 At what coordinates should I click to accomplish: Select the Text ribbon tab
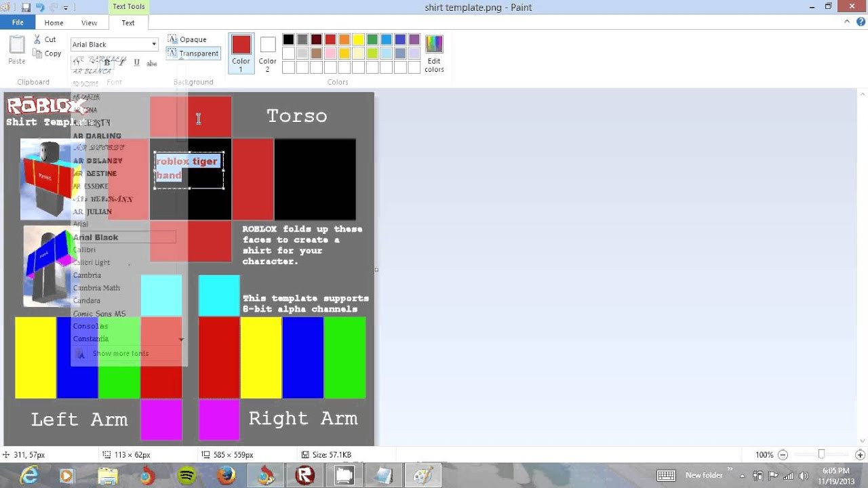(x=128, y=22)
